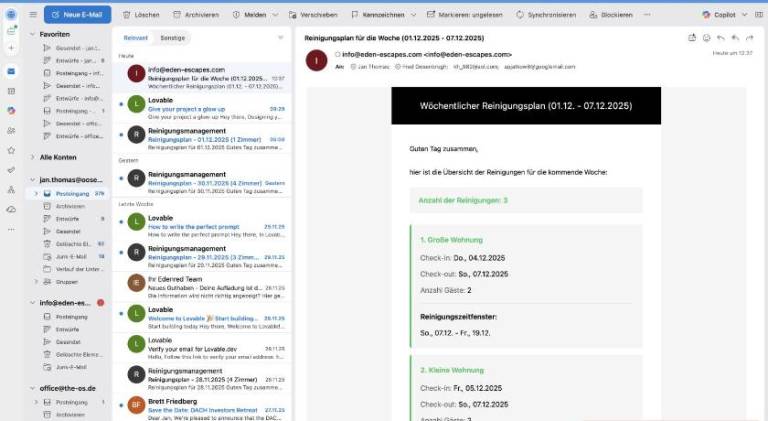The height and width of the screenshot is (421, 768).
Task: Open the People contacts view in left rail
Action: 11,131
